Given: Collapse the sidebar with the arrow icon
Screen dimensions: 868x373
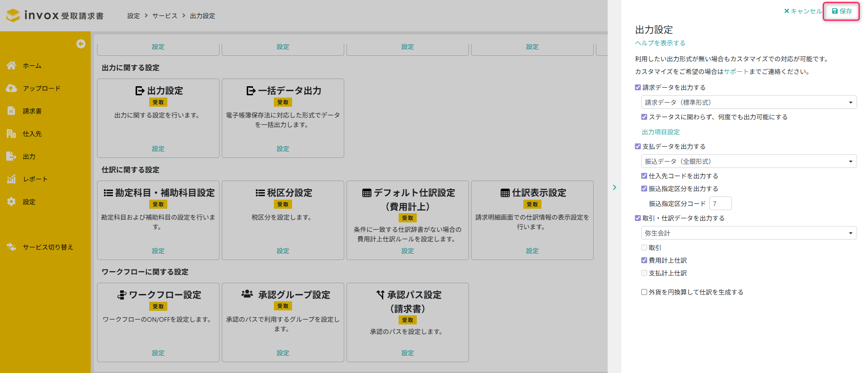Looking at the screenshot, I should pyautogui.click(x=81, y=44).
